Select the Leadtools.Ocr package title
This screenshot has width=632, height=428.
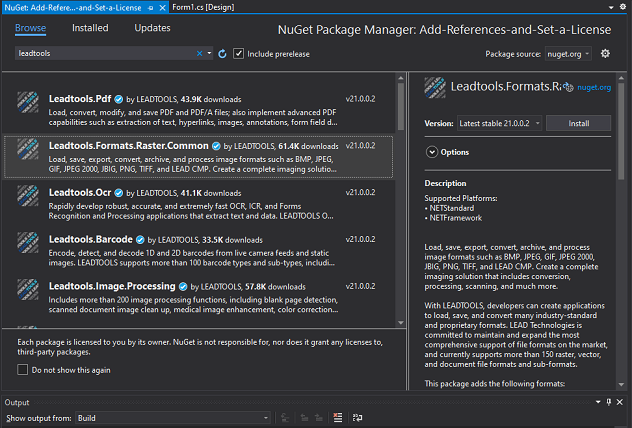coord(80,192)
